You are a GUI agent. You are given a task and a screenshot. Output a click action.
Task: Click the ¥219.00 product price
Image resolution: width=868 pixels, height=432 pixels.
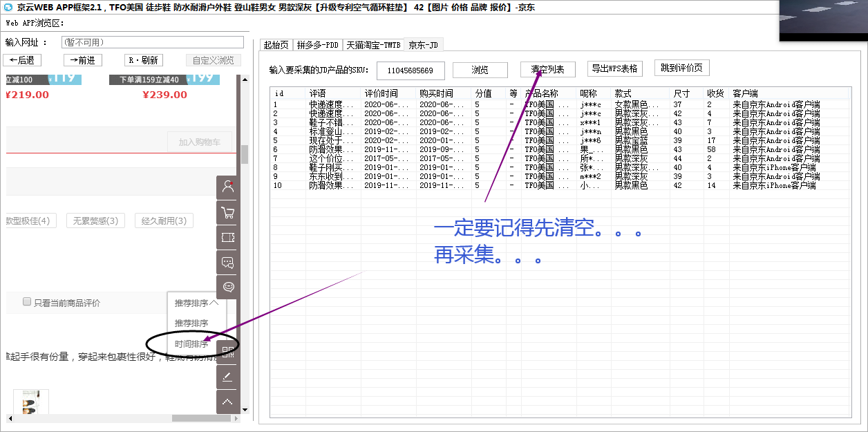[x=27, y=95]
